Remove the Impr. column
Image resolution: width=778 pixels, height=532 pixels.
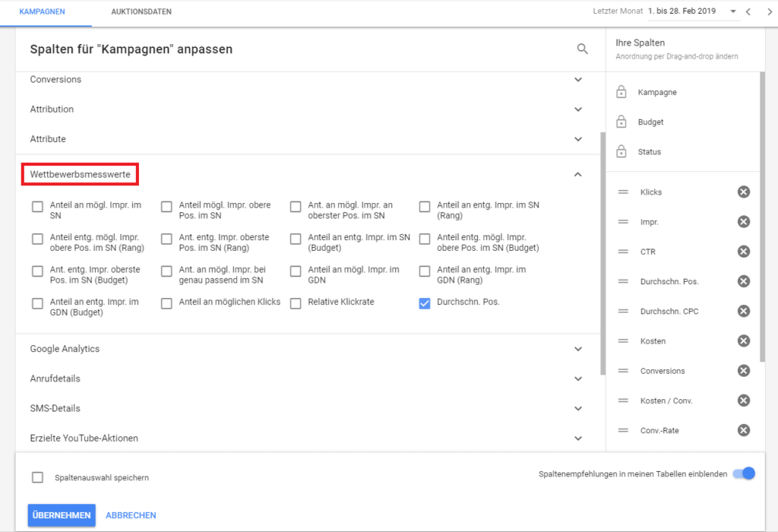(743, 222)
